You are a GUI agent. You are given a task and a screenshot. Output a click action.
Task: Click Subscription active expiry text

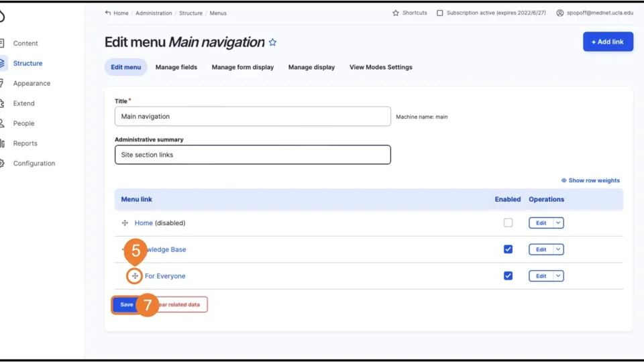coord(496,13)
